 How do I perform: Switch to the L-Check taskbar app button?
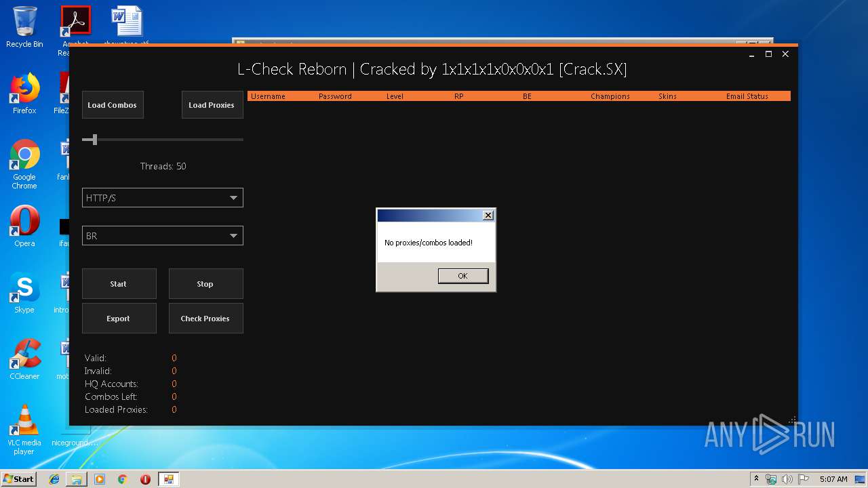168,479
